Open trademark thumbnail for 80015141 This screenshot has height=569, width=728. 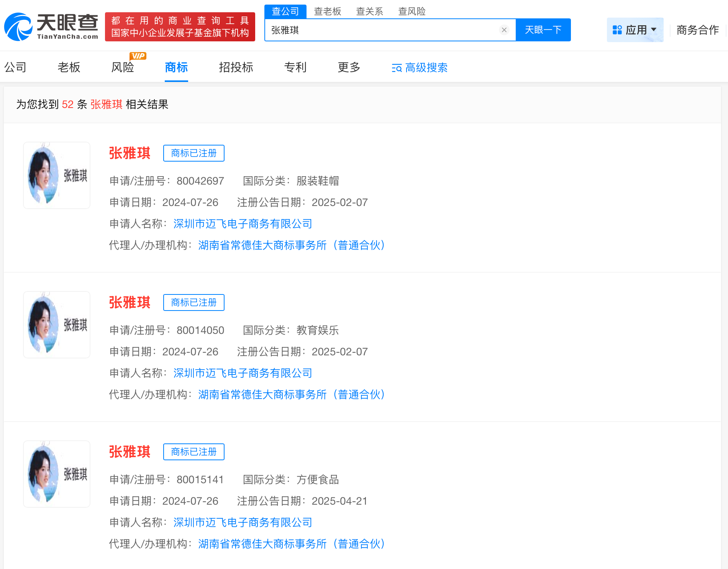pyautogui.click(x=57, y=474)
